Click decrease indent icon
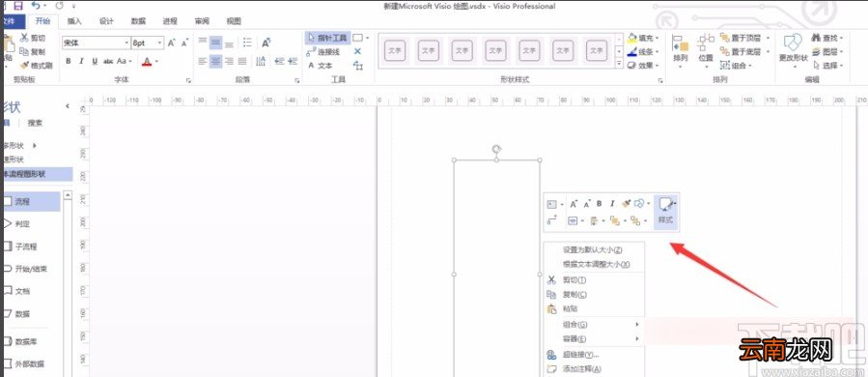 [279, 61]
